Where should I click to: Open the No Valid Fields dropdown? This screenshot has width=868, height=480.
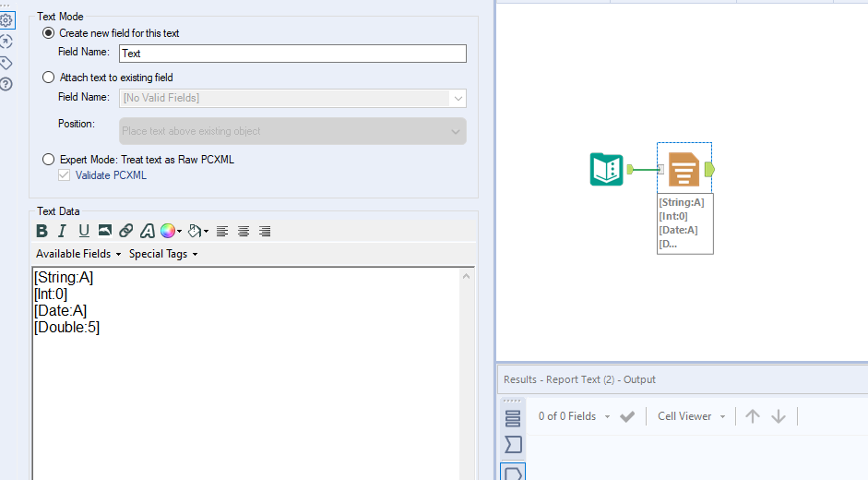point(292,98)
